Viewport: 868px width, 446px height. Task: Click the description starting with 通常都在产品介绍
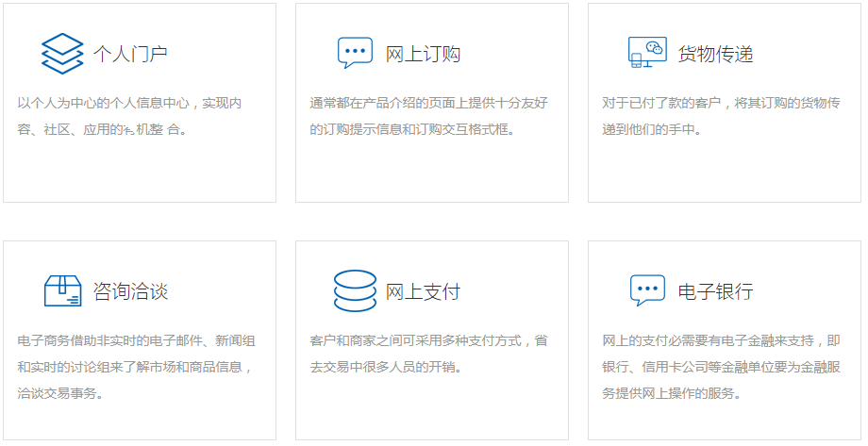427,116
